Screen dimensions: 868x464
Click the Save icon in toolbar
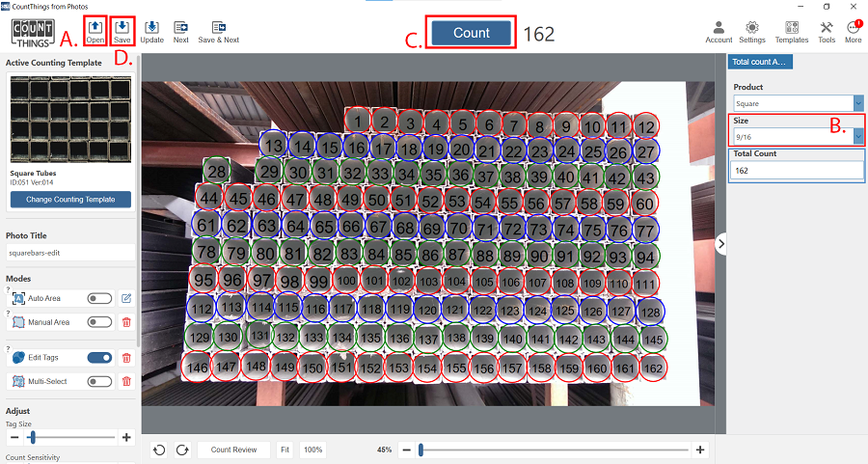pos(122,26)
